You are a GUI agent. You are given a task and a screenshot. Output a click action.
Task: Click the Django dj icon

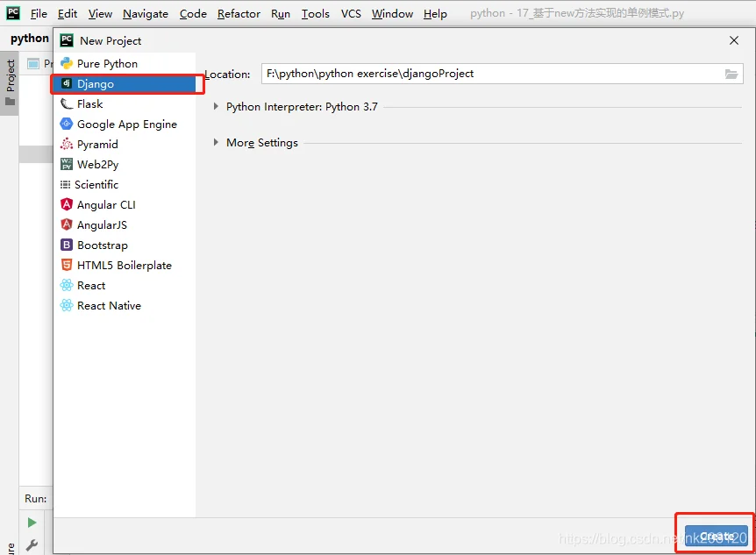coord(67,83)
